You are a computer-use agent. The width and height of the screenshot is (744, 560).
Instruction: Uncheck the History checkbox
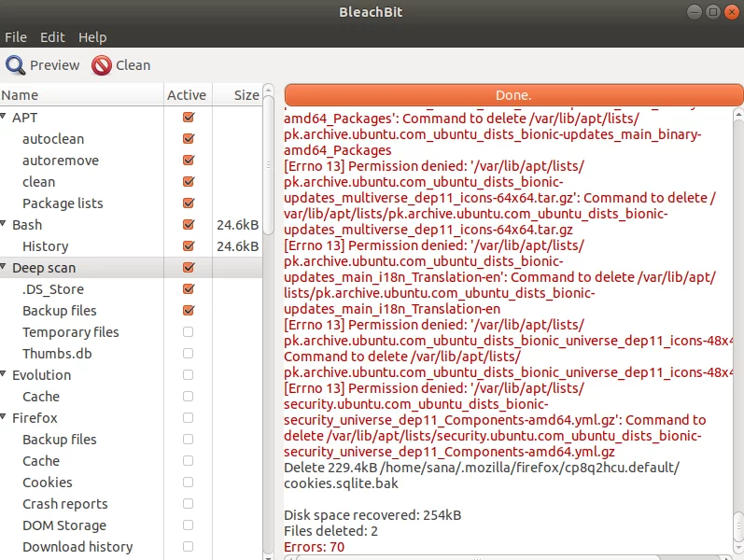[189, 245]
